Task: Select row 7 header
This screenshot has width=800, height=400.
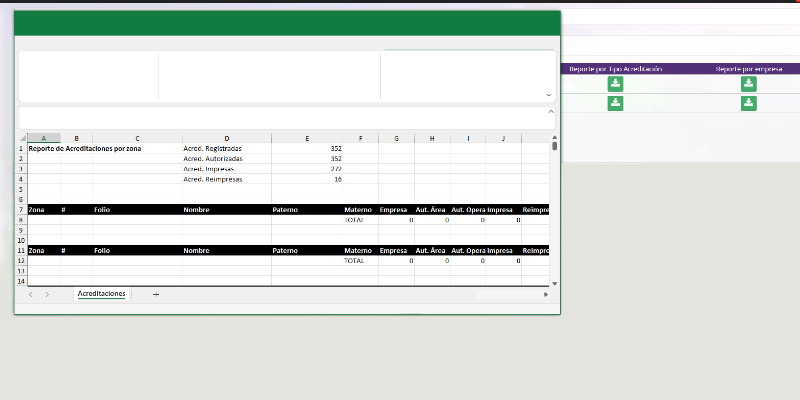Action: [x=21, y=210]
